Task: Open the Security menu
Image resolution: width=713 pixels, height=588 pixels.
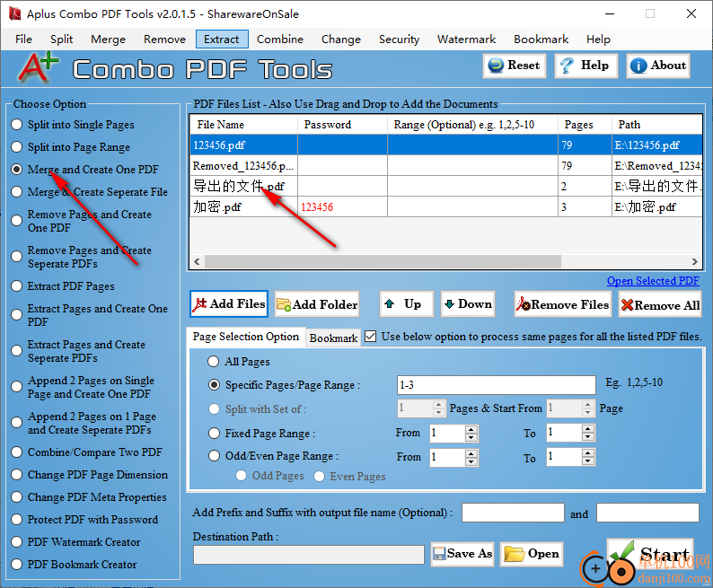Action: 399,39
